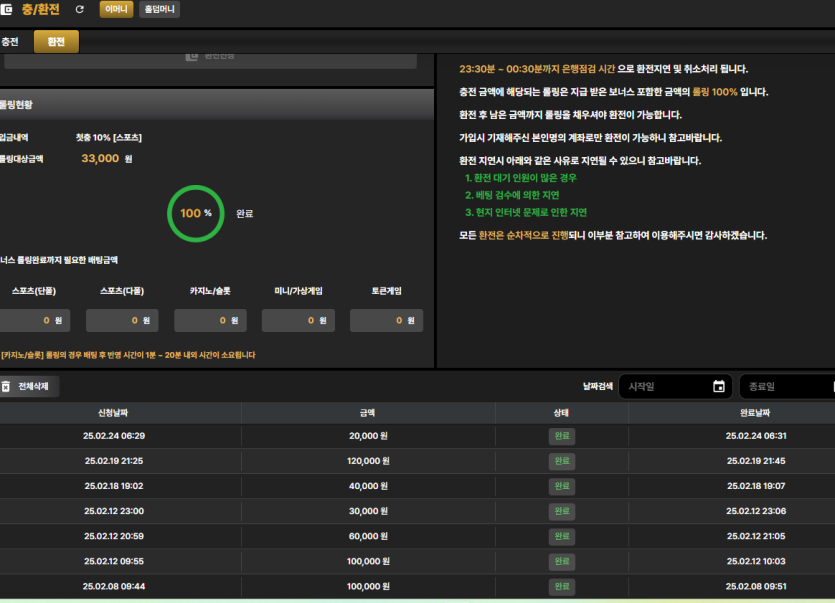The height and width of the screenshot is (603, 835).
Task: Click the 신청날짜 column header
Action: click(x=113, y=413)
